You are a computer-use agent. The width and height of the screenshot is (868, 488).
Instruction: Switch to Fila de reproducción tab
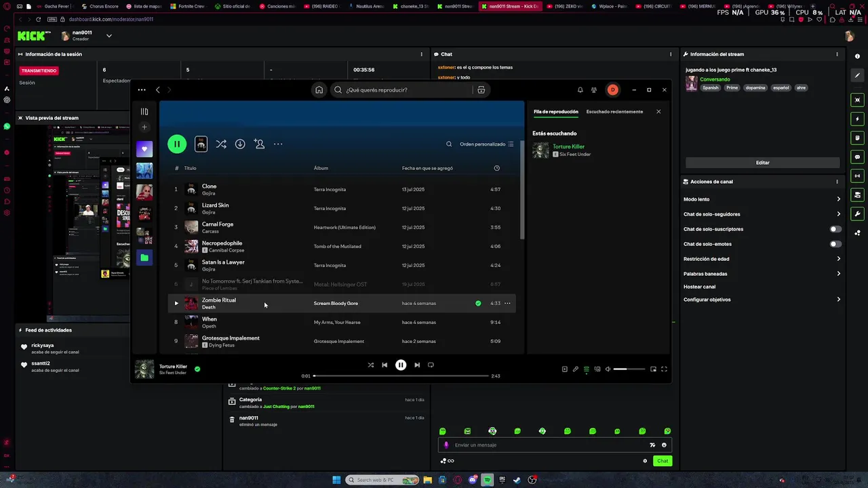pyautogui.click(x=555, y=112)
